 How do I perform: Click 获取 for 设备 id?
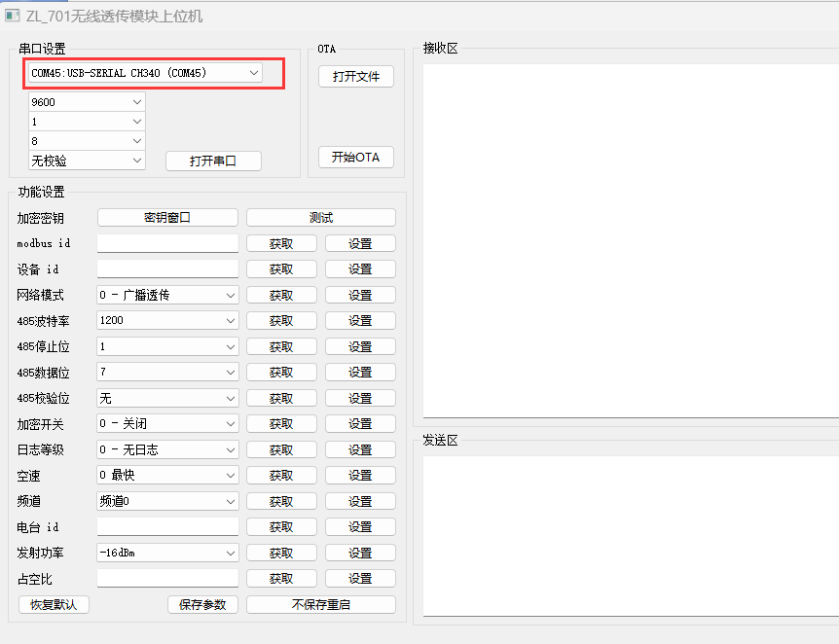(x=281, y=269)
